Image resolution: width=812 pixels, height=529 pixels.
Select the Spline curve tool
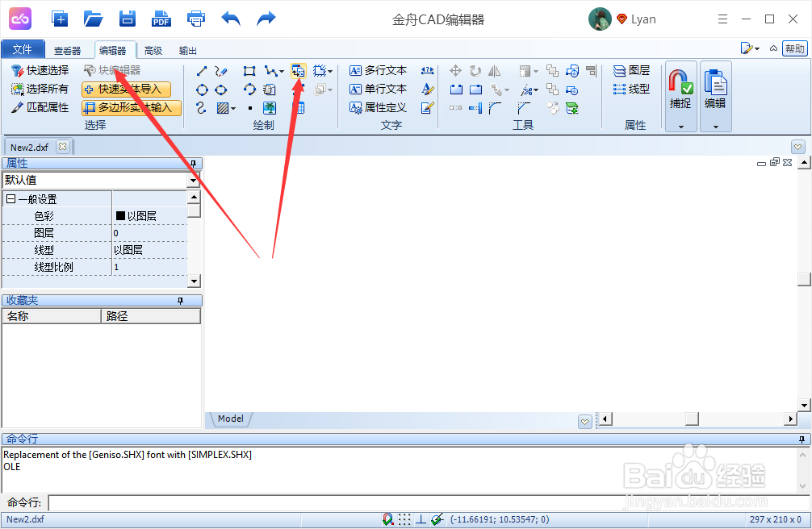click(x=202, y=108)
